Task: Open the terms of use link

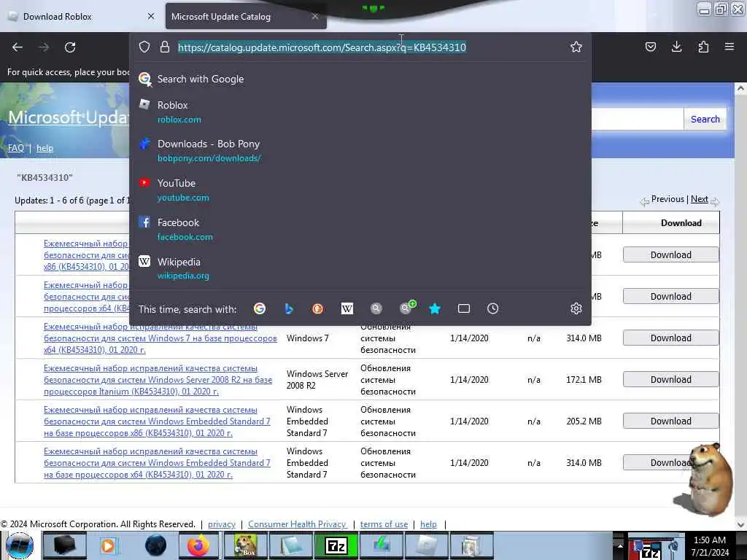Action: [x=384, y=524]
